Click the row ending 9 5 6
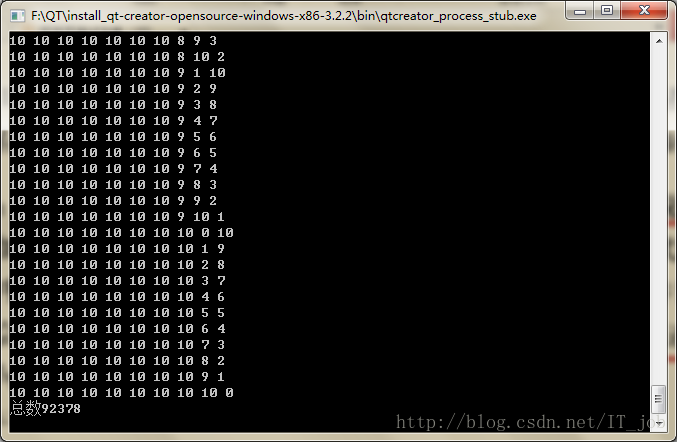The height and width of the screenshot is (442, 677). (x=113, y=136)
